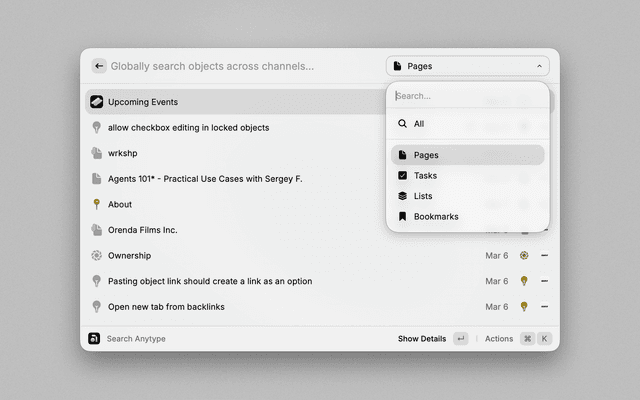Open the 'allow checkbox editing in locked objects' result

tap(188, 128)
